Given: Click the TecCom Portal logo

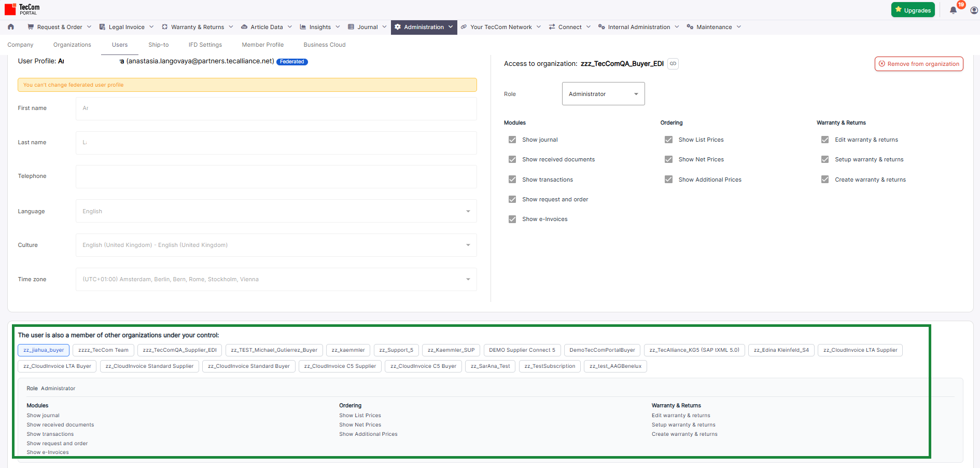Looking at the screenshot, I should click(x=22, y=9).
